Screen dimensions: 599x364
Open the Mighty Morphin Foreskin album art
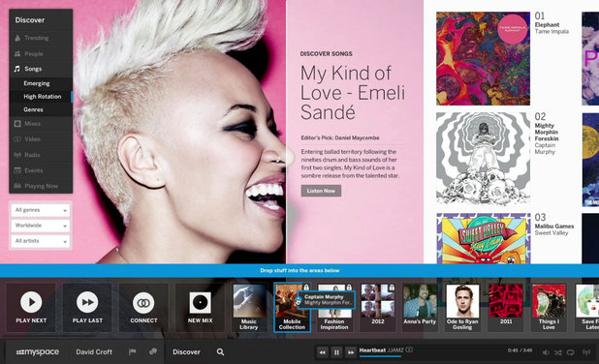pyautogui.click(x=484, y=159)
